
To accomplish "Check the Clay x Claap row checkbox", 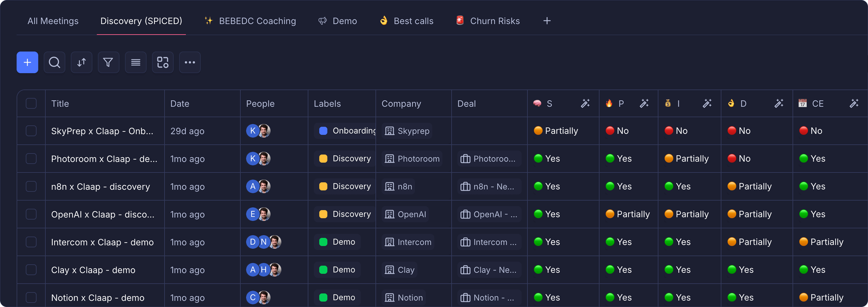I will click(x=31, y=270).
